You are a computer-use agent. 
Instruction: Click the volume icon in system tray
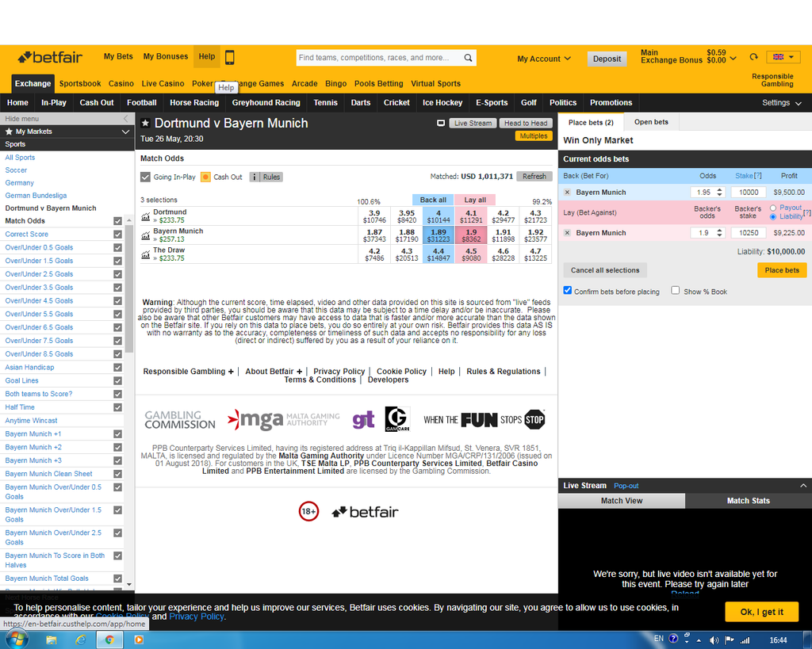point(714,640)
